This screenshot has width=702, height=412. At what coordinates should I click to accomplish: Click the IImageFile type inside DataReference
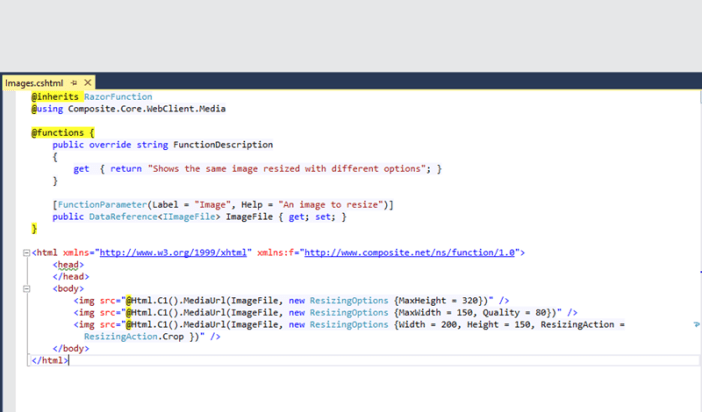pos(190,217)
